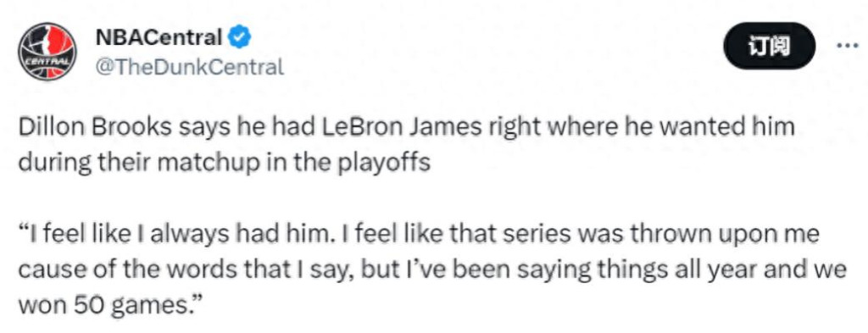The height and width of the screenshot is (333, 868).
Task: Select the name Dillon Brooks in tweet
Action: tap(95, 128)
